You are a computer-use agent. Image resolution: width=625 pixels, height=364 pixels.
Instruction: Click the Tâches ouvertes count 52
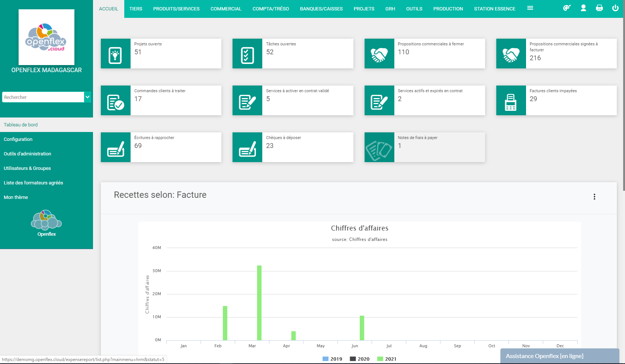click(270, 52)
